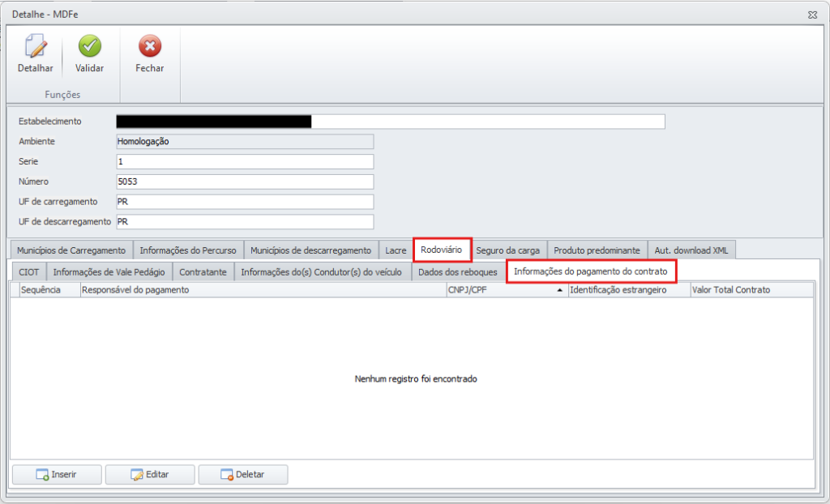Viewport: 830px width, 504px height.
Task: Select the Seguro da carga tab
Action: [x=507, y=250]
